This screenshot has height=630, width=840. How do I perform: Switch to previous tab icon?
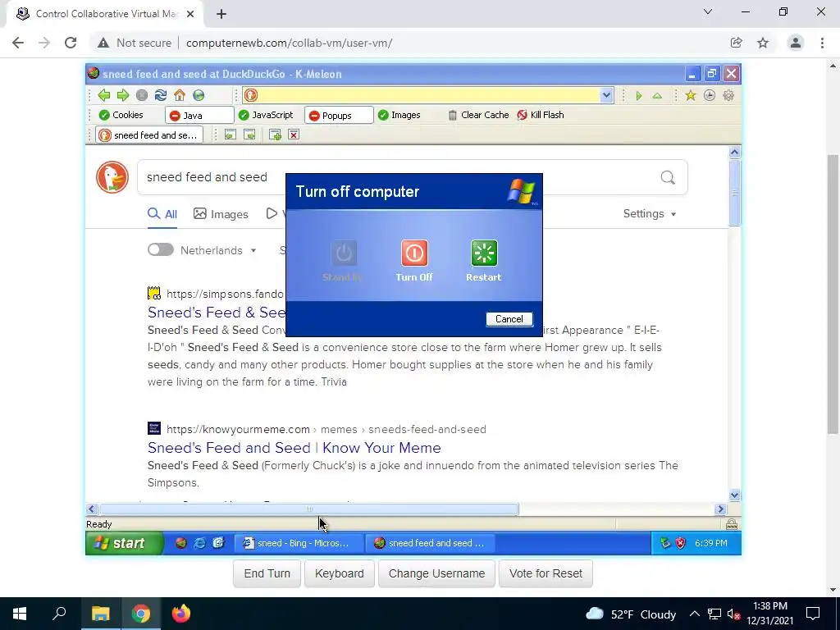(230, 135)
